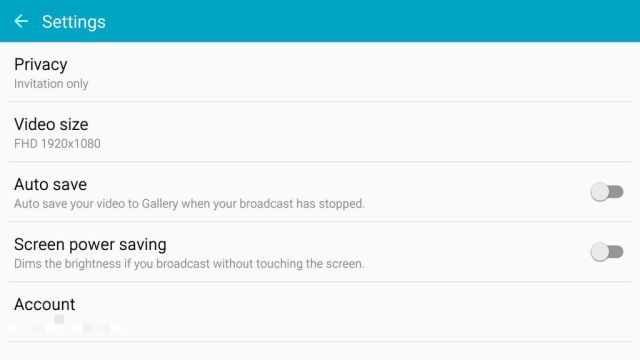Image resolution: width=640 pixels, height=360 pixels.
Task: Click the Auto save label
Action: (50, 184)
